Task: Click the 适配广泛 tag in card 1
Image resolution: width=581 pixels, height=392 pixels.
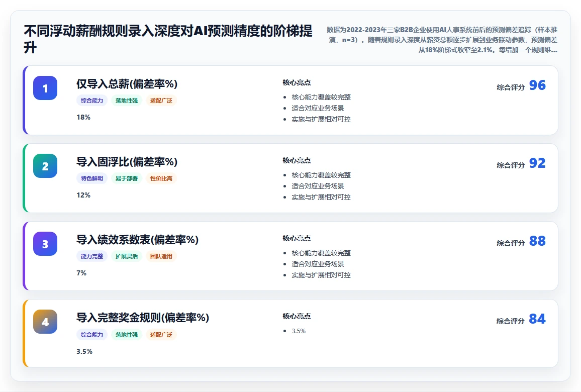Action: [161, 101]
